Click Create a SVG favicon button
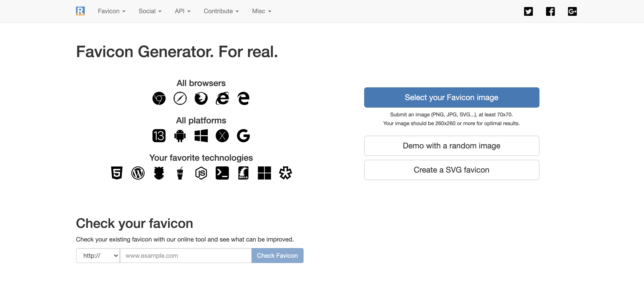 point(452,170)
